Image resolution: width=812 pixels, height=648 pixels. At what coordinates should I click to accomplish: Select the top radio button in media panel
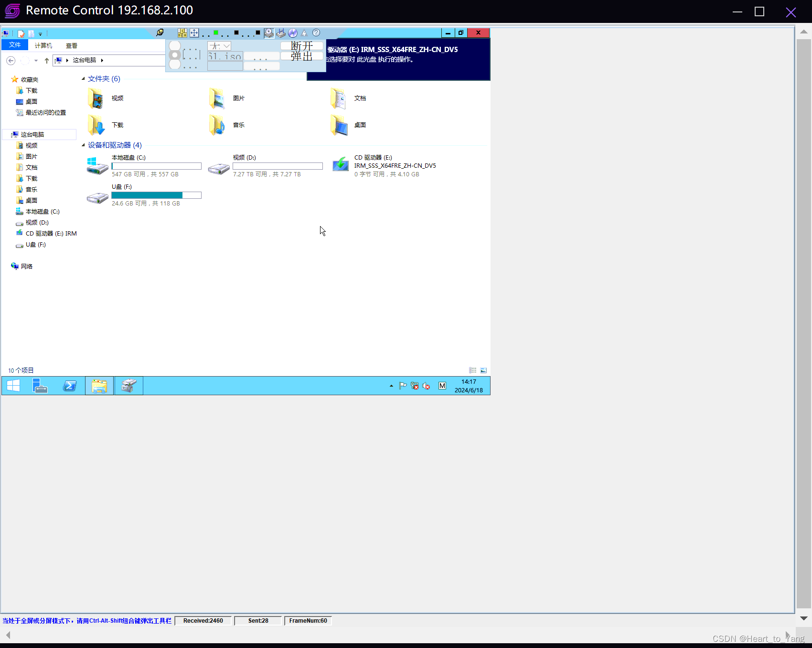175,46
